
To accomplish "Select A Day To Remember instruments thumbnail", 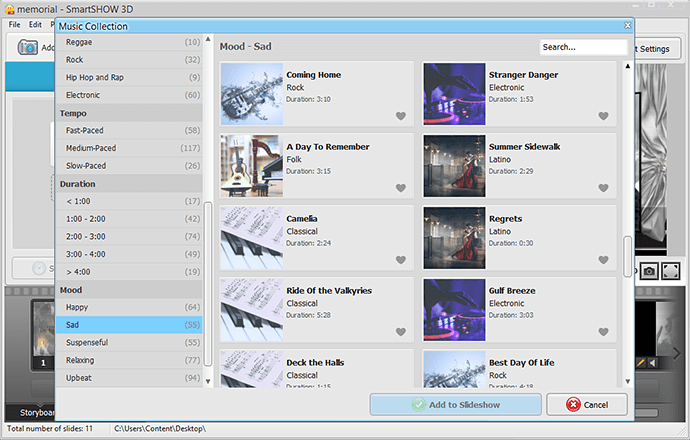I will coord(252,166).
